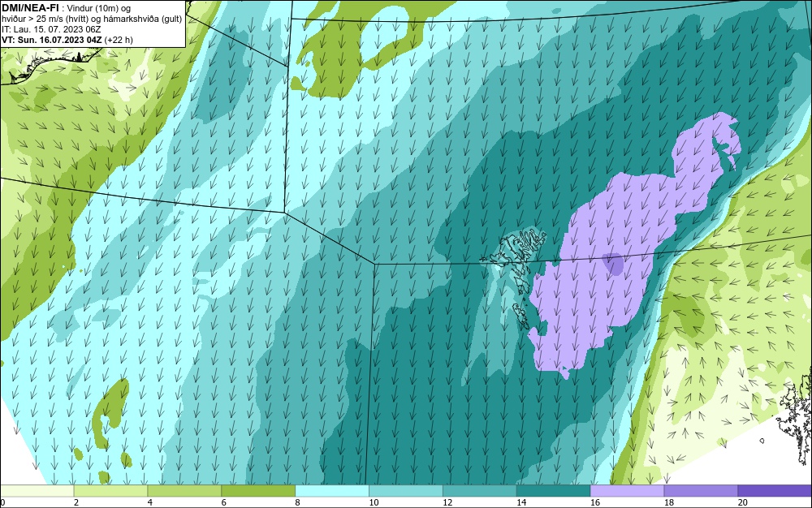Viewport: 812px width, 508px height.
Task: Click the 8-10 m/s light cyan legend swatch
Action: coord(332,491)
